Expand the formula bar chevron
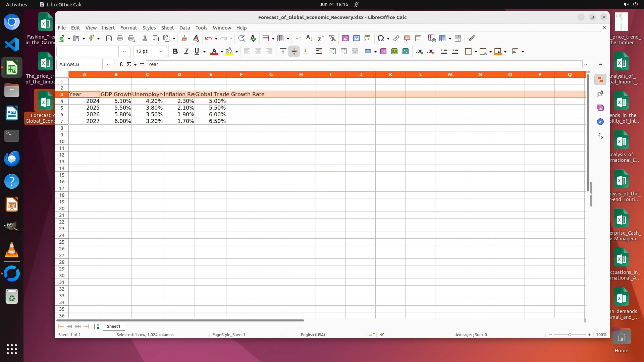The width and height of the screenshot is (644, 362). click(x=586, y=64)
